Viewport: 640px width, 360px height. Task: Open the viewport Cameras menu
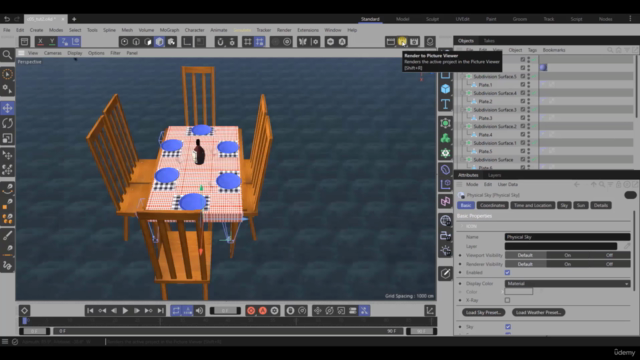53,53
